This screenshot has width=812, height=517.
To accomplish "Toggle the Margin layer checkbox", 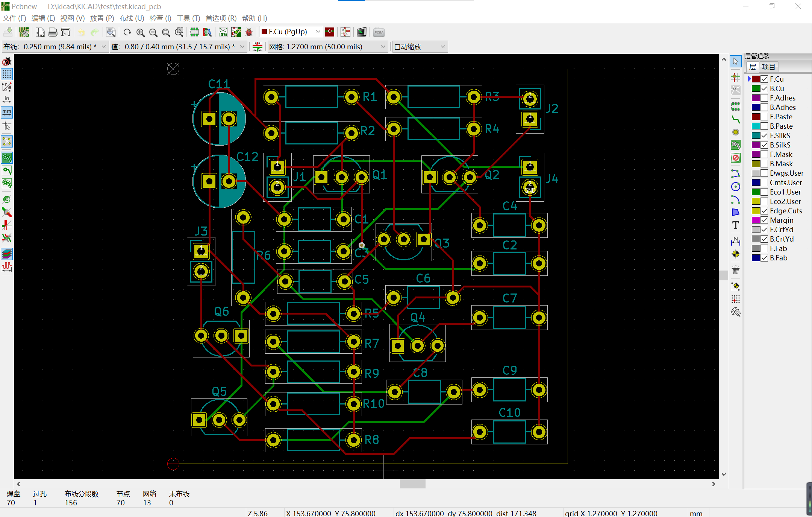I will click(764, 220).
